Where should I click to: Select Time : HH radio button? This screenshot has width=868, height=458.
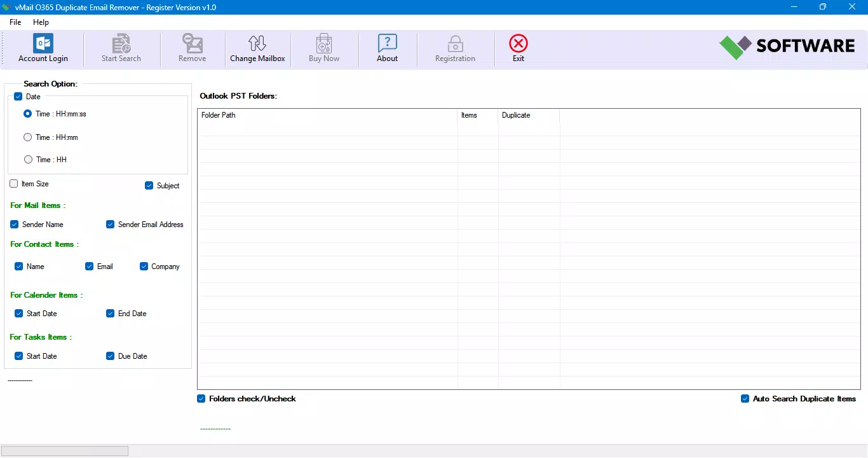point(27,160)
